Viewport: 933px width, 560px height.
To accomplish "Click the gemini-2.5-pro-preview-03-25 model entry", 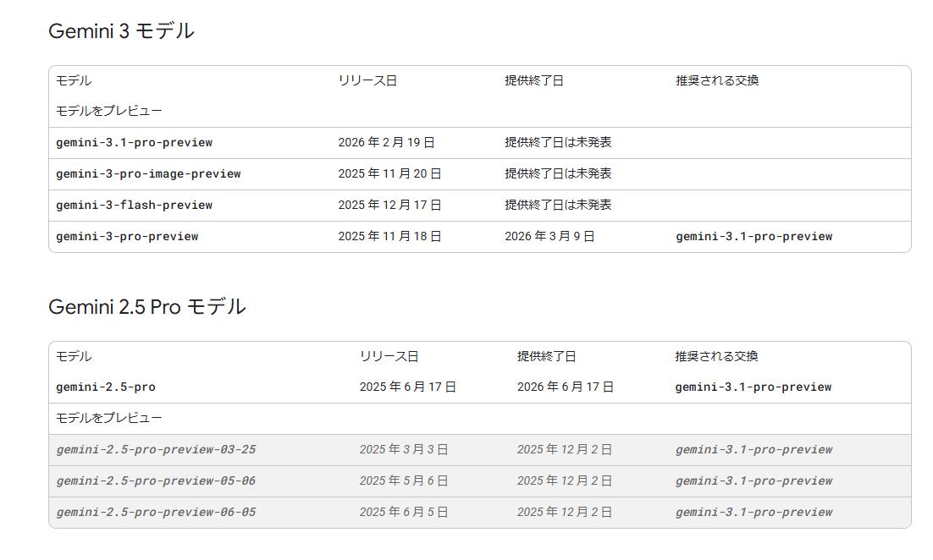I will 156,449.
